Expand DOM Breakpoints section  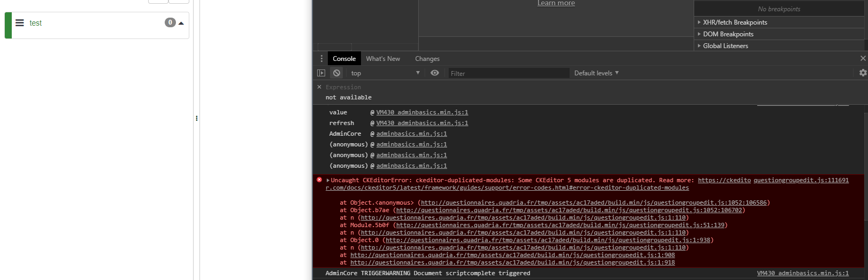point(727,34)
